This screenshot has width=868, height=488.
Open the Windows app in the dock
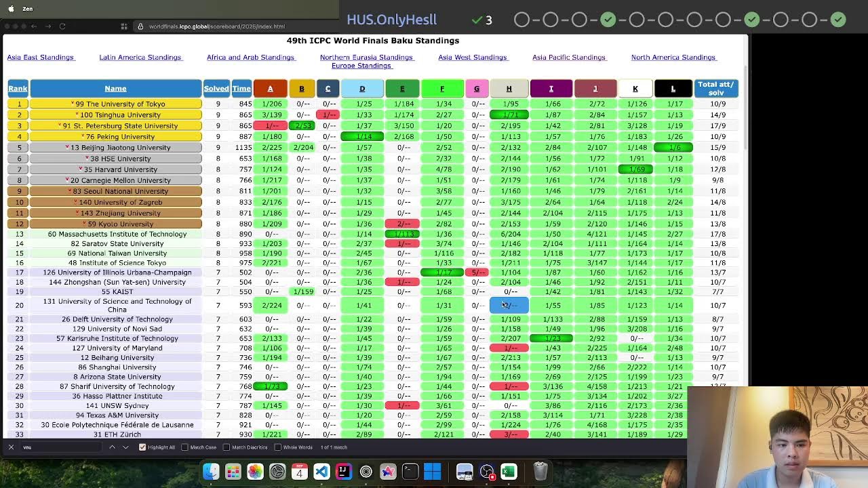[433, 471]
